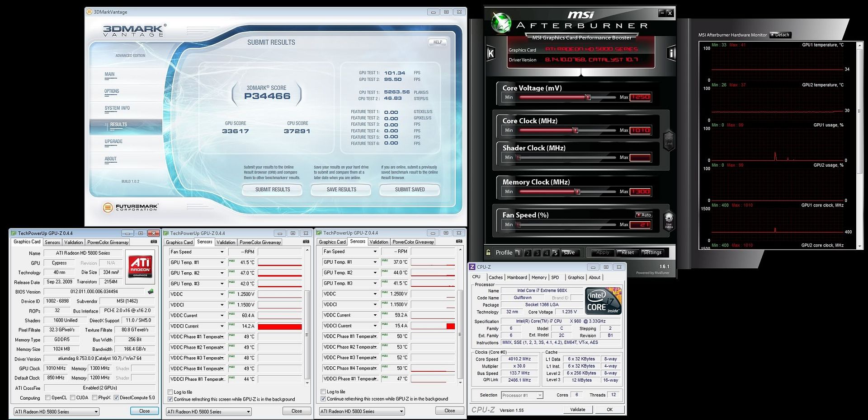Image resolution: width=868 pixels, height=420 pixels.
Task: Detach Afterburner Hardware Monitor panel
Action: (x=780, y=35)
